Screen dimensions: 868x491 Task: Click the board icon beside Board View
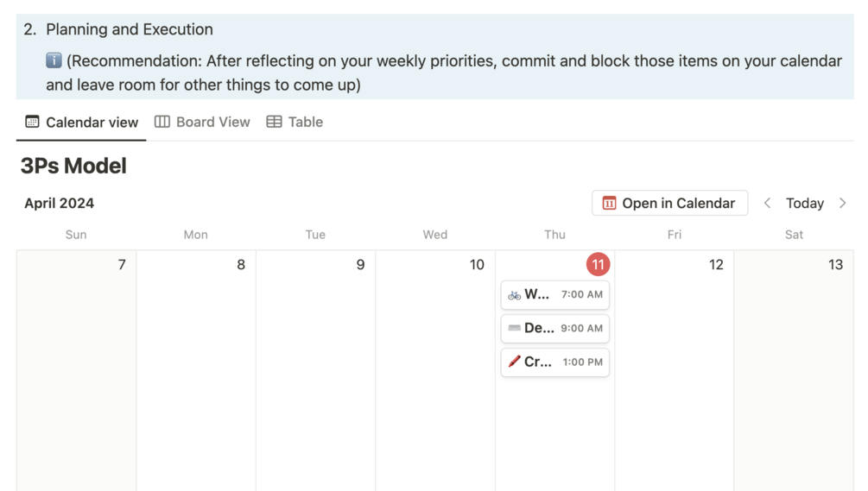click(162, 122)
